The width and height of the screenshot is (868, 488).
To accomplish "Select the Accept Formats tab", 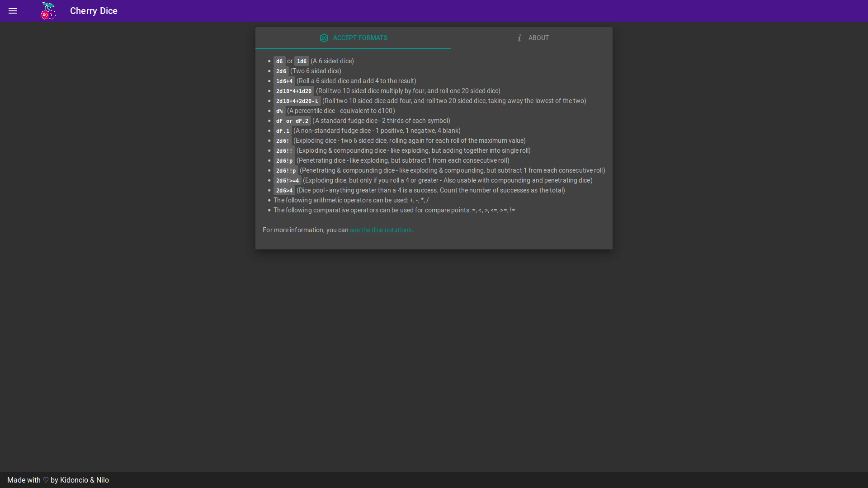I will [353, 38].
